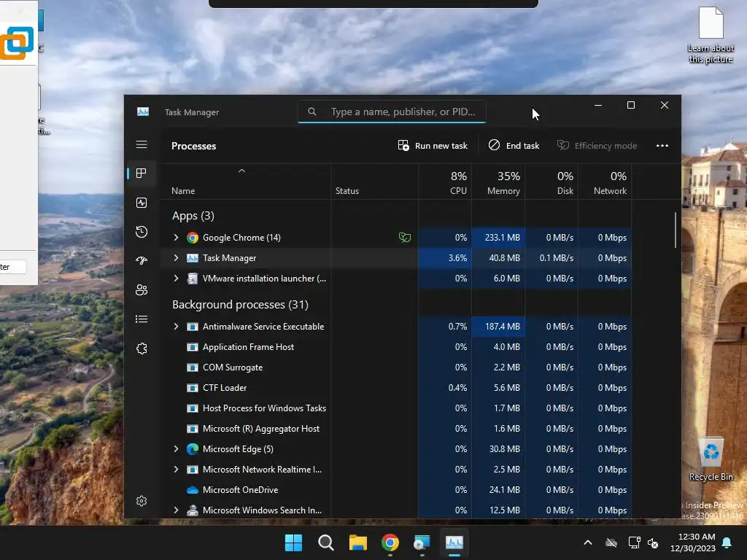Open File Explorer from the taskbar
The width and height of the screenshot is (747, 560).
(357, 542)
